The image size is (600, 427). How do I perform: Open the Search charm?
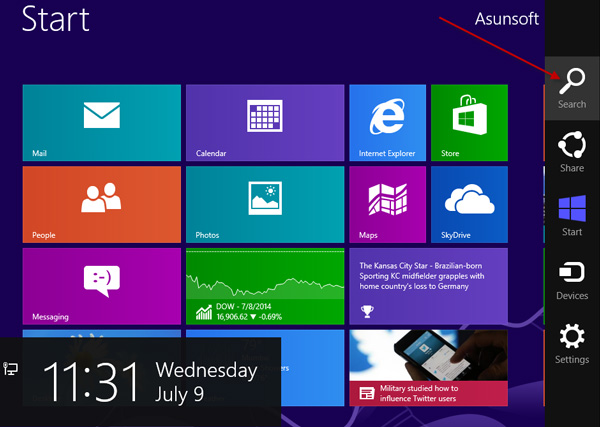[x=572, y=88]
